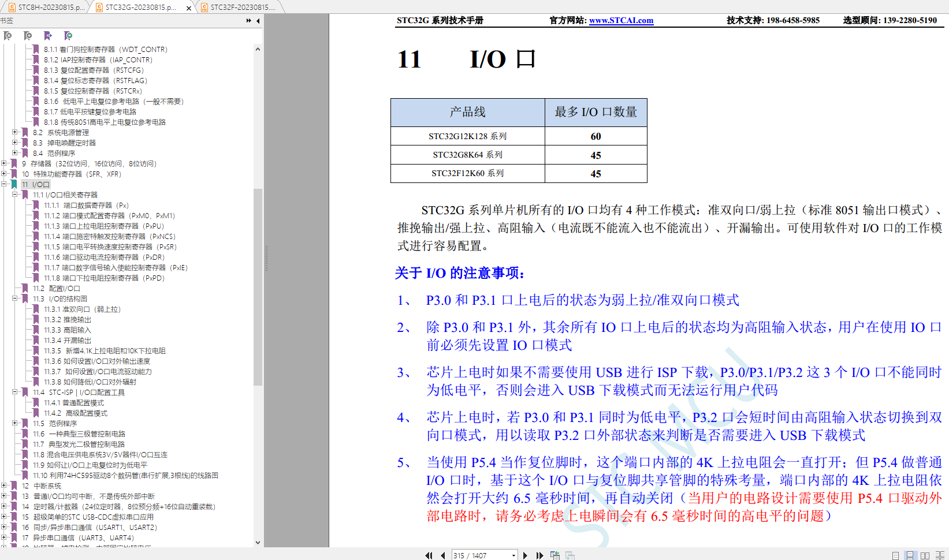Click the STC32F12K60 系列 table cell

click(x=468, y=173)
